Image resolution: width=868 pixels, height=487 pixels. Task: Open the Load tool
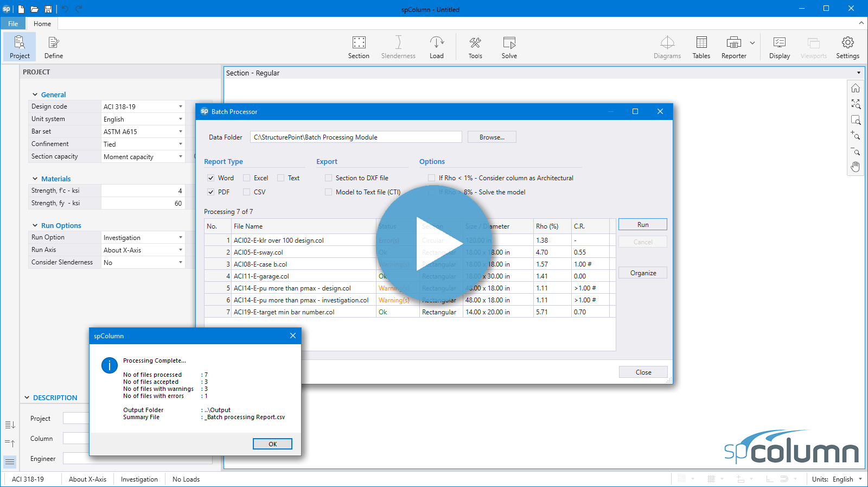437,47
